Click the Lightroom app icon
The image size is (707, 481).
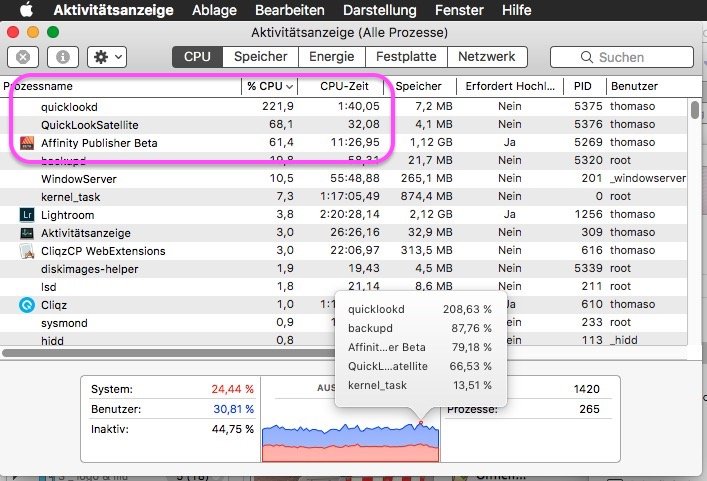click(x=27, y=215)
